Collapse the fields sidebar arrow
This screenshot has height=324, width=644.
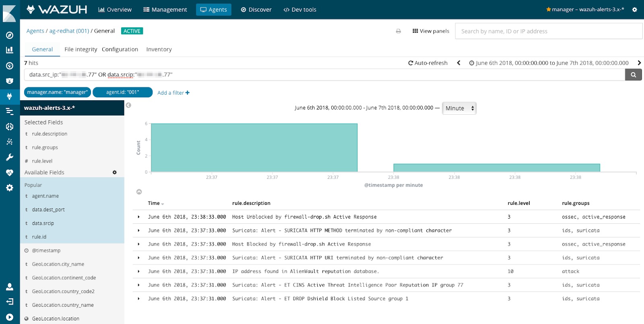128,105
